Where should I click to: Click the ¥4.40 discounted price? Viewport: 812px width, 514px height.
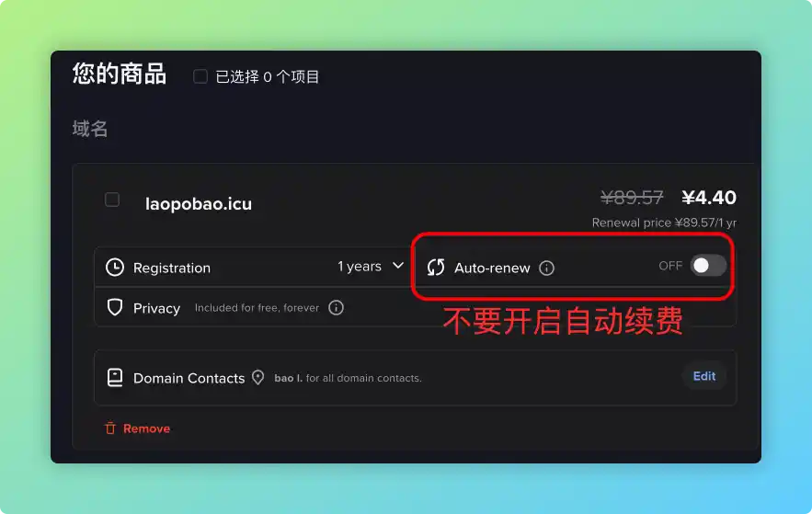[708, 198]
